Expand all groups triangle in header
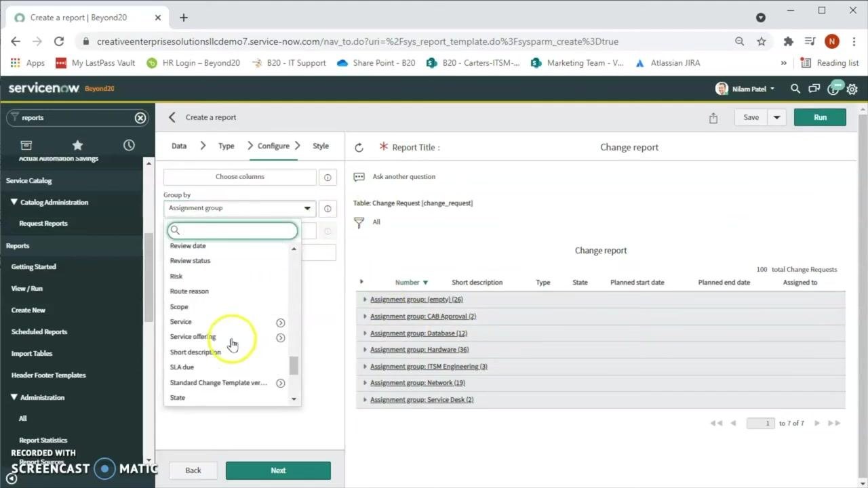Screen dimensions: 868x488 361,282
